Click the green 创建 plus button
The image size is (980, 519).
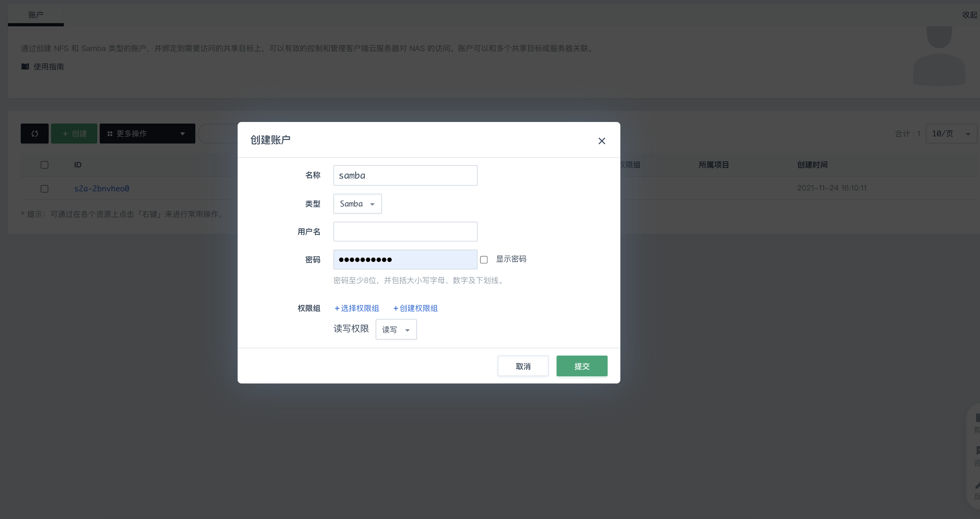pos(74,134)
